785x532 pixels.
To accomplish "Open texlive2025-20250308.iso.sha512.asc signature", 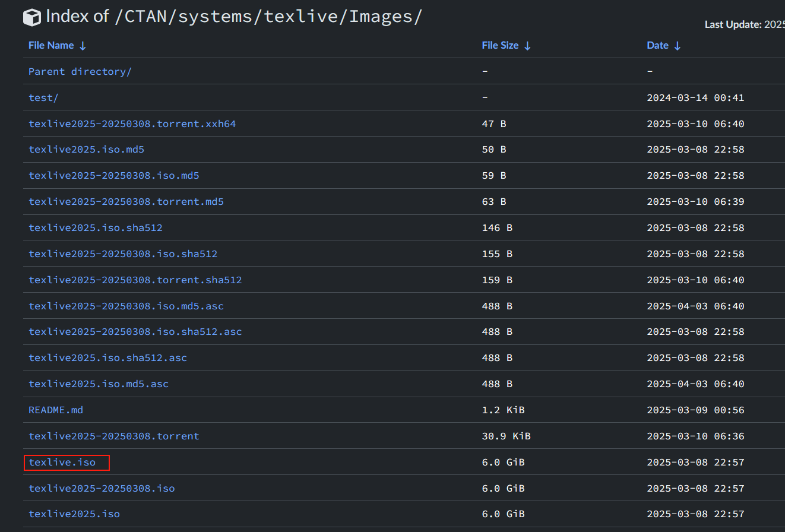I will tap(135, 332).
